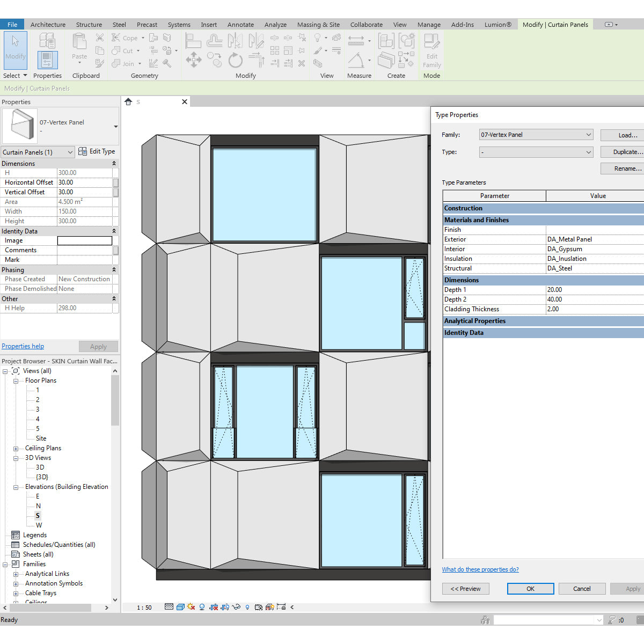Open the Massing & Site menu
The height and width of the screenshot is (644, 644).
318,24
